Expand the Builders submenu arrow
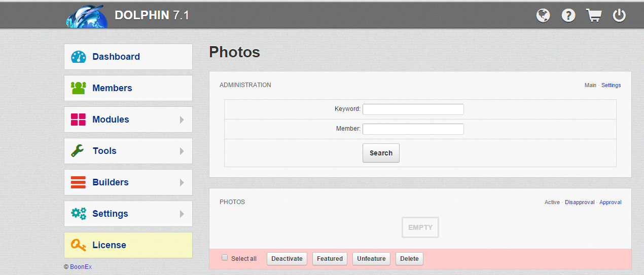This screenshot has height=275, width=644. 182,183
